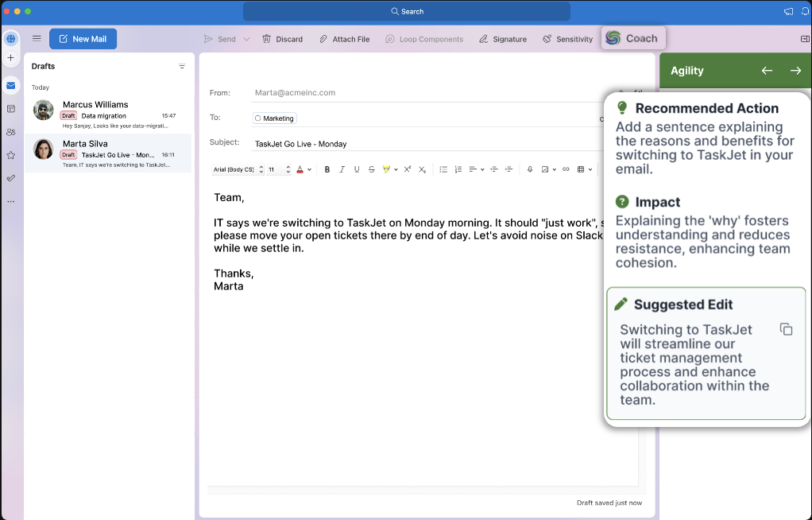This screenshot has height=520, width=812.
Task: Open the People contacts icon
Action: 11,132
